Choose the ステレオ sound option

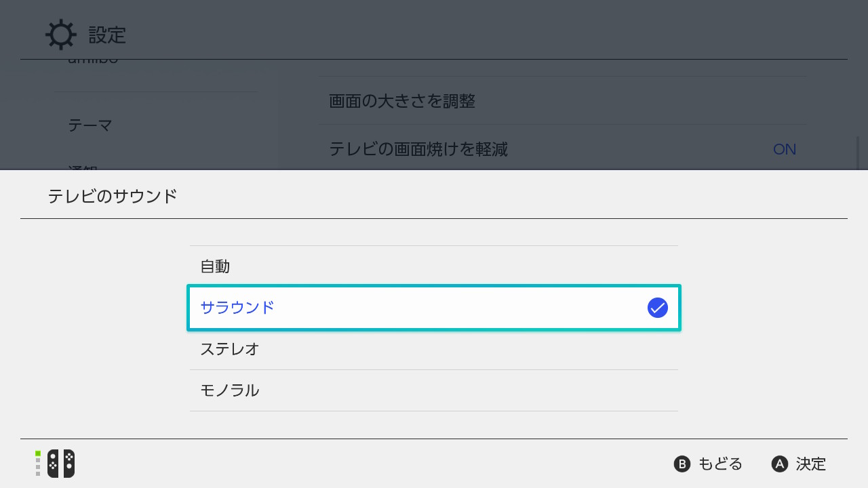coord(433,349)
